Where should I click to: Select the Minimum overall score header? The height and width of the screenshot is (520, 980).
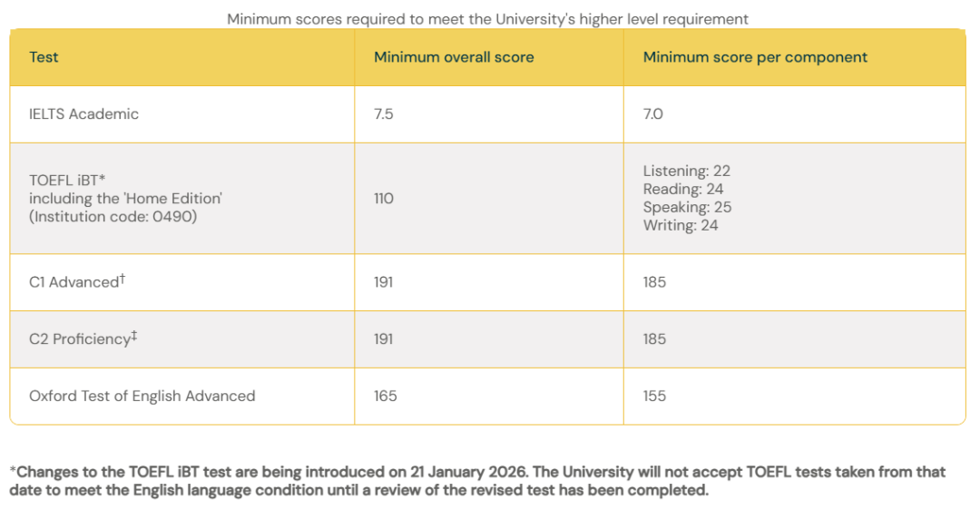[x=454, y=57]
